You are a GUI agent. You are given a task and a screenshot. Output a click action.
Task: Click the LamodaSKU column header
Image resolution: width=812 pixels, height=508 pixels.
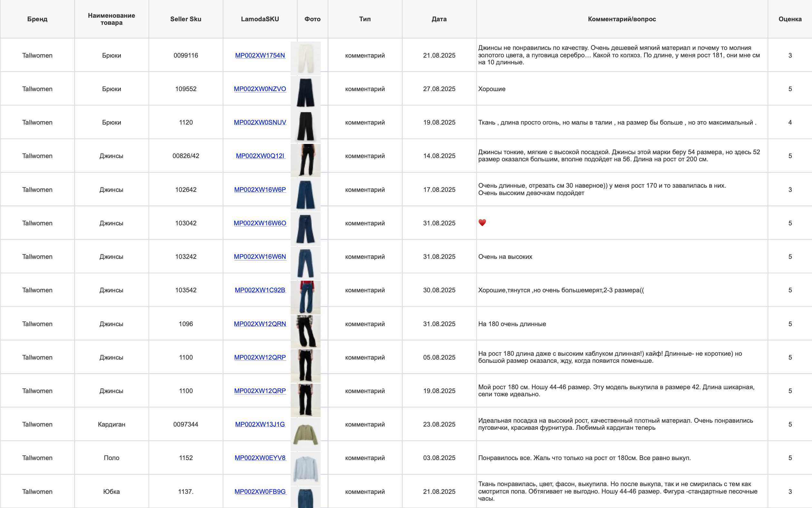click(x=260, y=19)
